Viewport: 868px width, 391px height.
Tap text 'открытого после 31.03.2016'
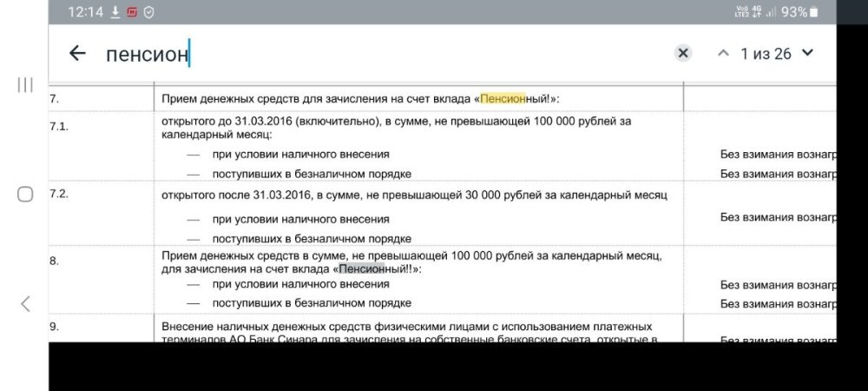pos(237,195)
